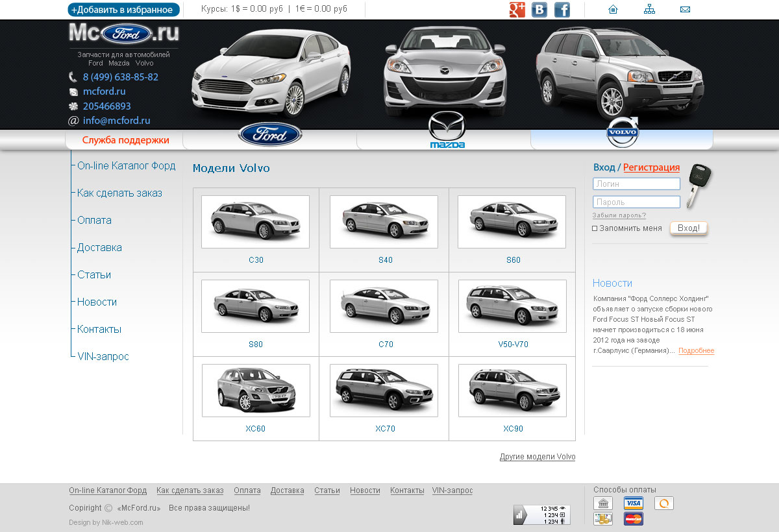Screen dimensions: 779x532
Task: Click the orange Qiwi payment icon
Action: (x=663, y=503)
